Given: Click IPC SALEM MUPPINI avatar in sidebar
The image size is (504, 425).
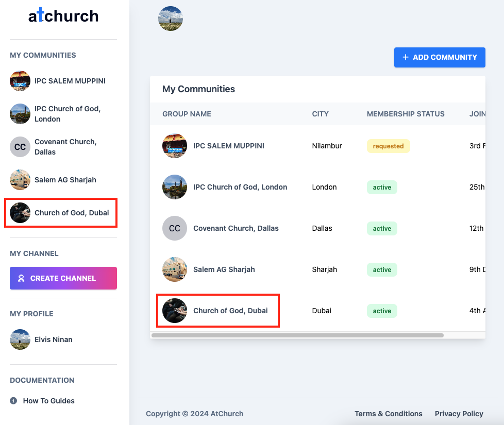Looking at the screenshot, I should point(20,81).
